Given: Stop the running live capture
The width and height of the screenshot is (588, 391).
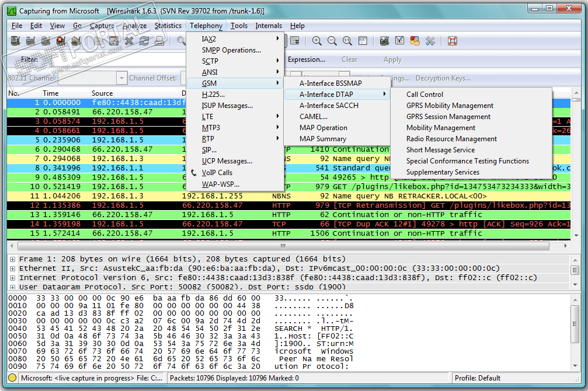Looking at the screenshot, I should pos(61,41).
